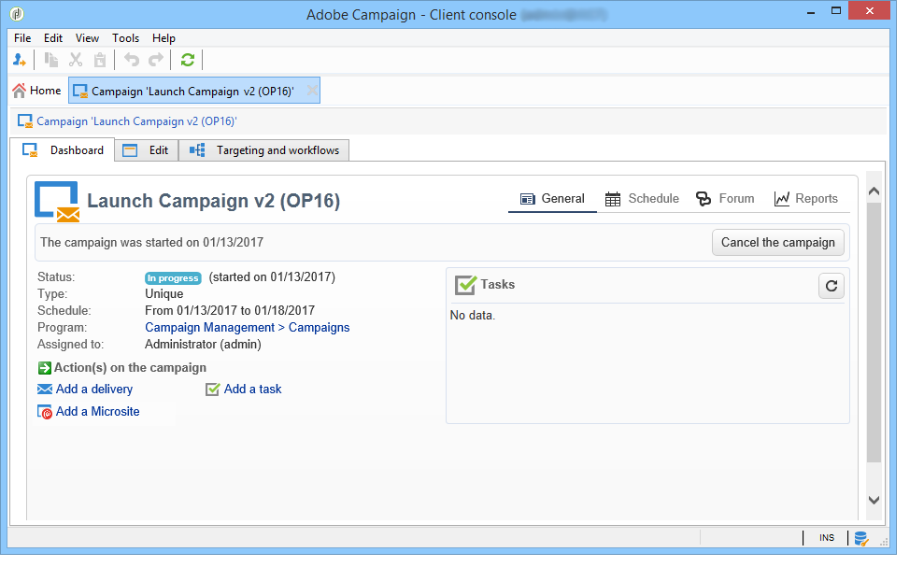Open the Targeting and workflows tab
The height and width of the screenshot is (581, 924).
tap(264, 150)
